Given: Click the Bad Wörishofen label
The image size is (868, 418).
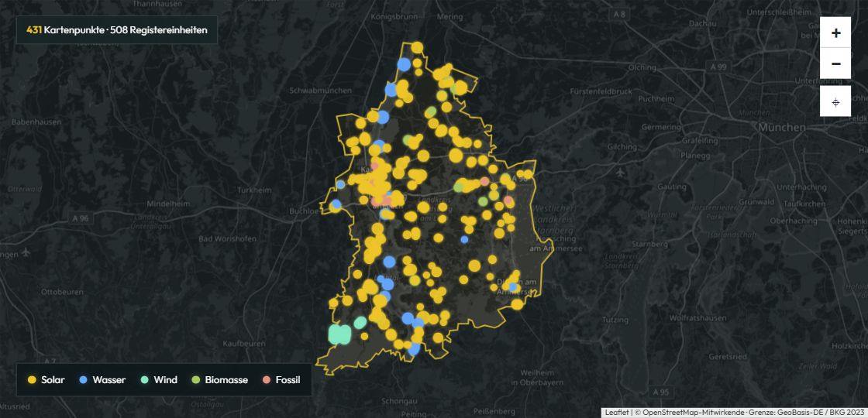Looking at the screenshot, I should pyautogui.click(x=227, y=239).
